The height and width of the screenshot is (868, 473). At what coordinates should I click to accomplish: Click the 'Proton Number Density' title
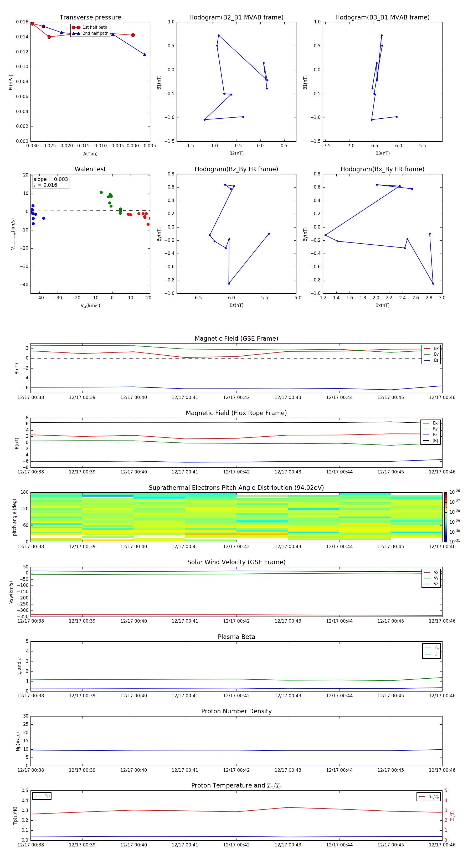pos(236,711)
